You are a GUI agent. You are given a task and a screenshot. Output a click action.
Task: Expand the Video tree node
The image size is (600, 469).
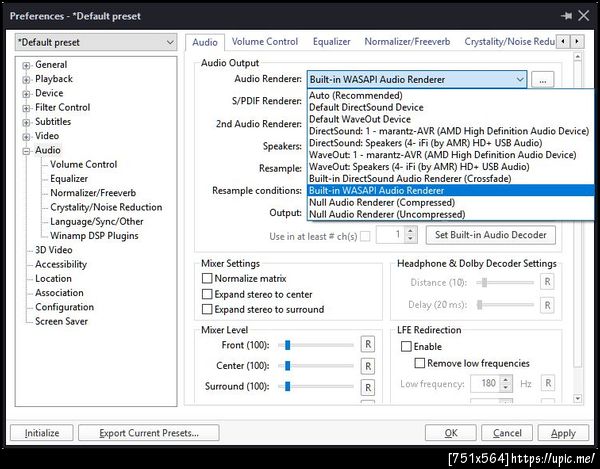(26, 137)
